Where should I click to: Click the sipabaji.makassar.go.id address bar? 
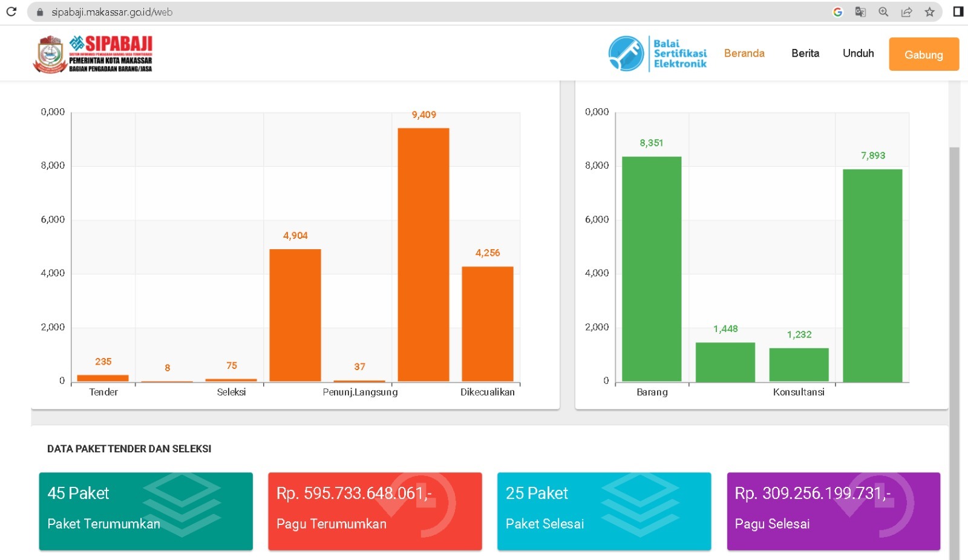point(423,12)
